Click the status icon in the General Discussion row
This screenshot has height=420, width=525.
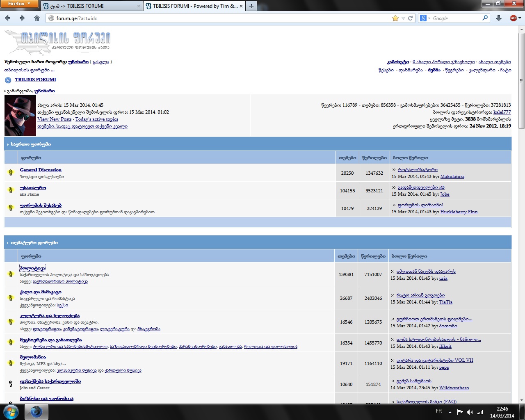click(x=11, y=173)
